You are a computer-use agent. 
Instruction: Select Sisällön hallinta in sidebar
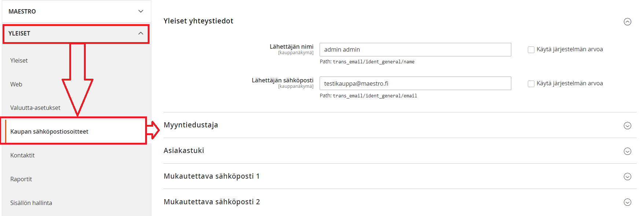(x=31, y=203)
